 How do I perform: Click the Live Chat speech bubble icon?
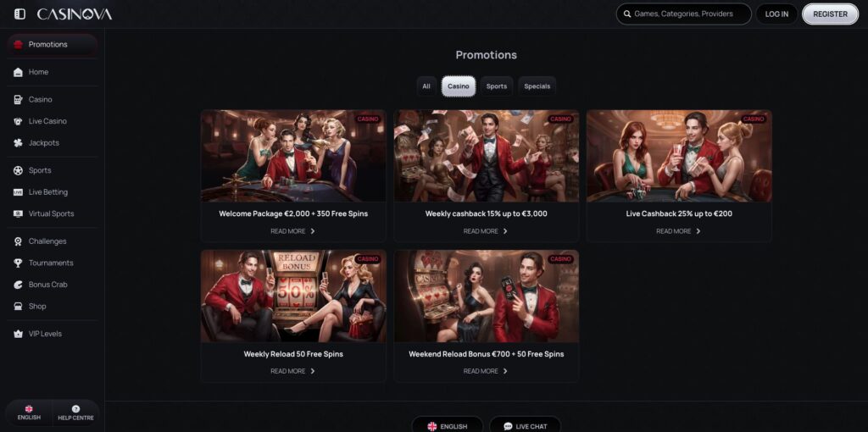[x=509, y=426]
